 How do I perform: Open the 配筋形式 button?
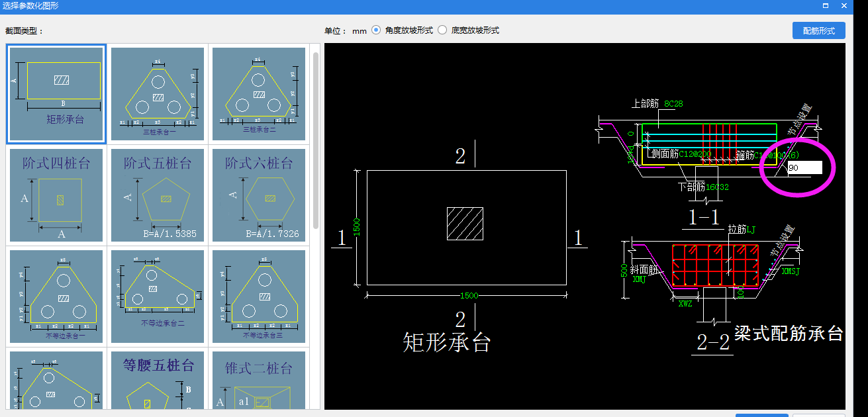click(x=818, y=30)
